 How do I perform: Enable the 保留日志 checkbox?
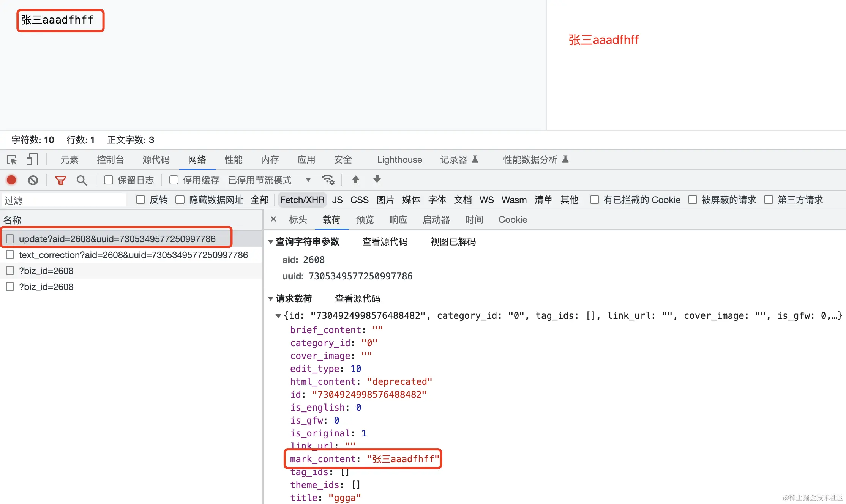(109, 180)
